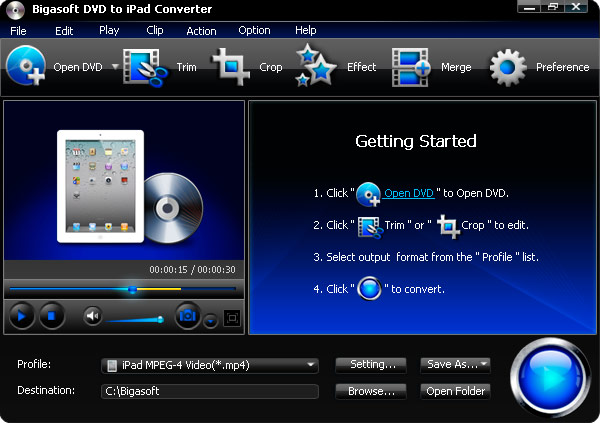Click the Crop label in toolbar
The height and width of the screenshot is (423, 600).
tap(271, 67)
